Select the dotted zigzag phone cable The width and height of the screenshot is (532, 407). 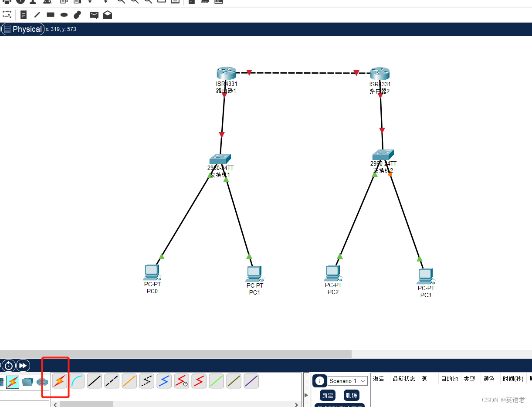(x=147, y=381)
